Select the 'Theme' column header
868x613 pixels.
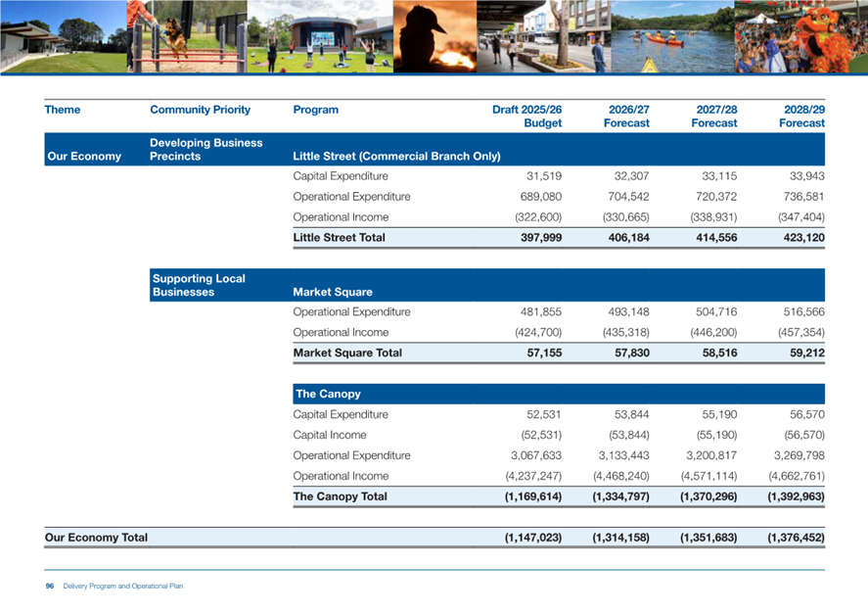coord(63,110)
